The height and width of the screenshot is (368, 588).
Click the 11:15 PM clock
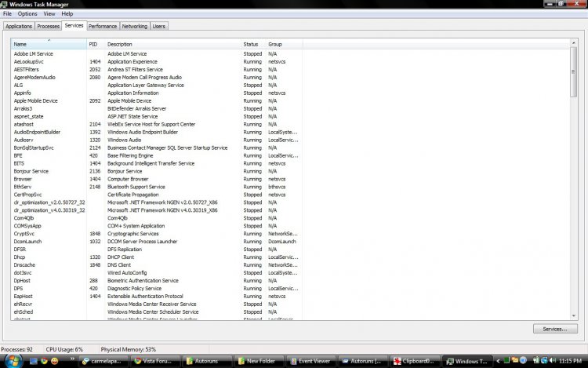570,361
